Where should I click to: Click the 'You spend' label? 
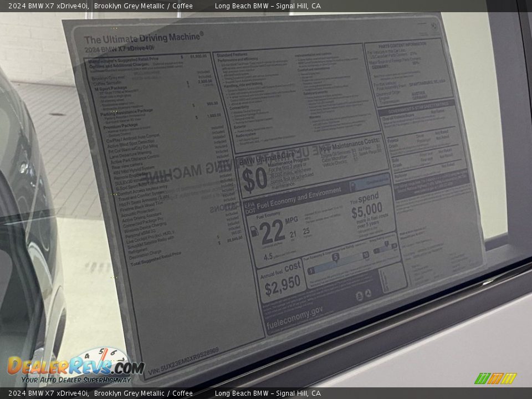pyautogui.click(x=364, y=198)
